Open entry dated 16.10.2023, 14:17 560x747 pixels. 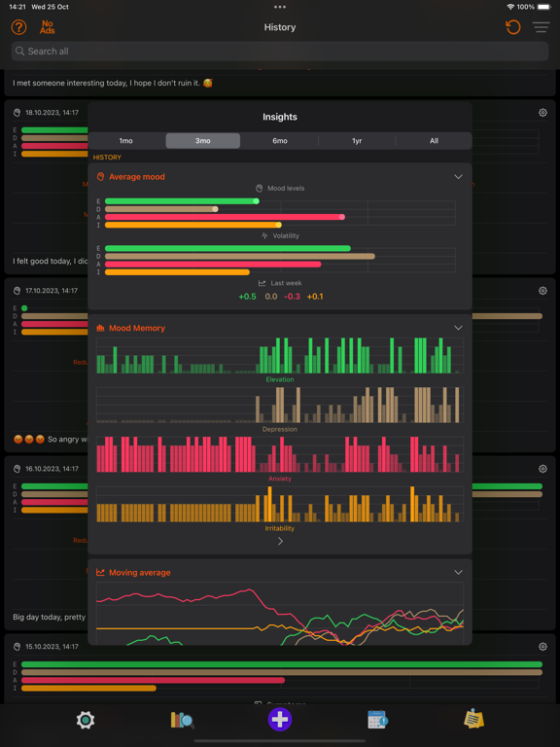pos(52,469)
